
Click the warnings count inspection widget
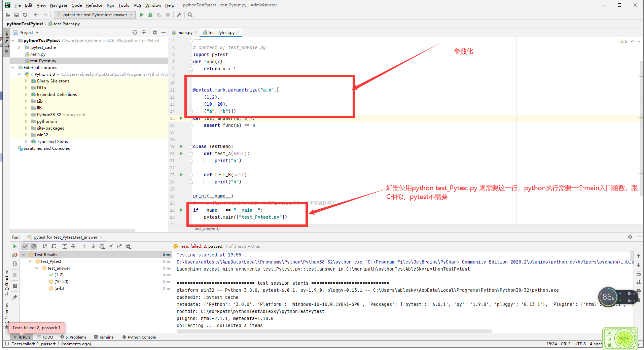click(623, 41)
